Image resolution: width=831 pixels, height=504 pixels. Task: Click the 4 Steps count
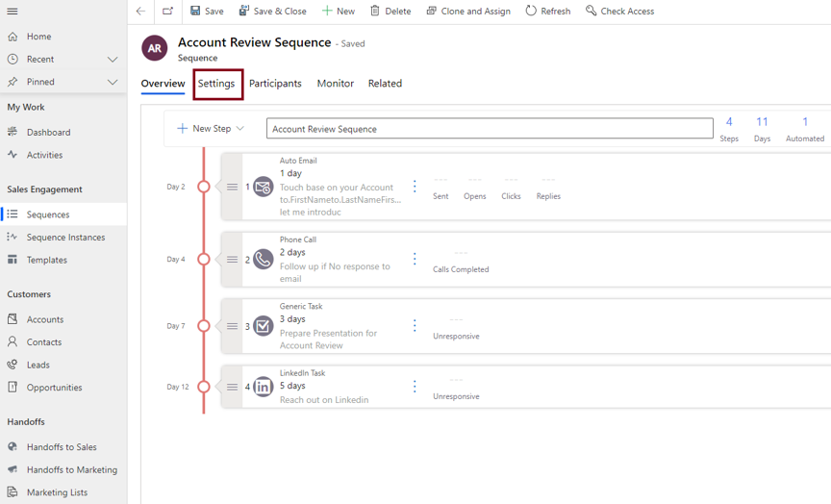(729, 129)
